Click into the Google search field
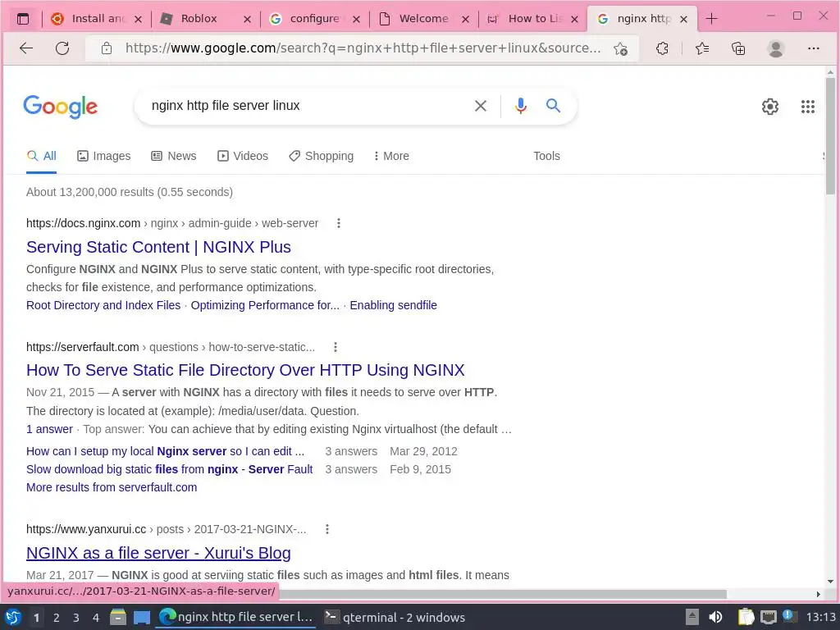 coord(305,106)
